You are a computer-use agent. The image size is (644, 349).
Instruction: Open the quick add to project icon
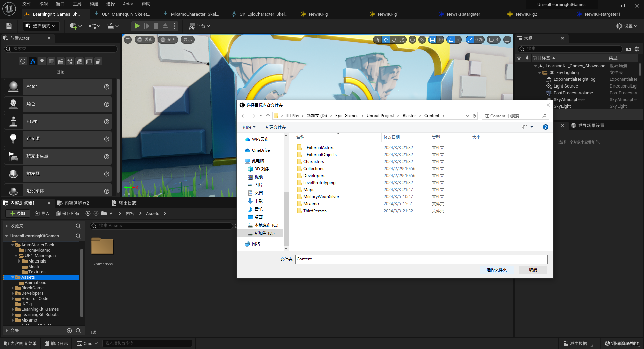tap(76, 26)
